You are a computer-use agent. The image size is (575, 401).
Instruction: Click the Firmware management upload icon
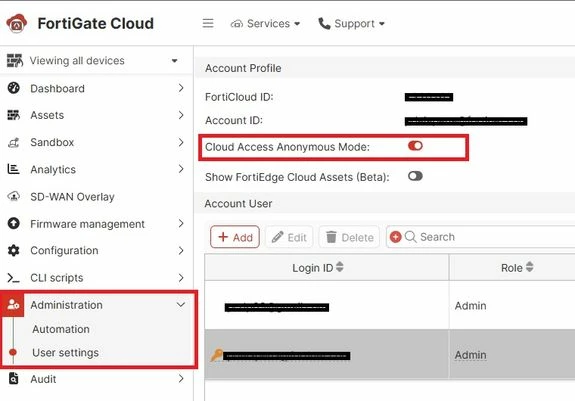(x=14, y=223)
